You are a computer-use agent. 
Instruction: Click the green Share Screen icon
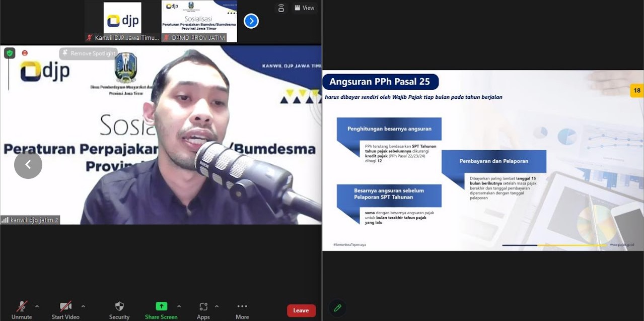[x=161, y=306]
